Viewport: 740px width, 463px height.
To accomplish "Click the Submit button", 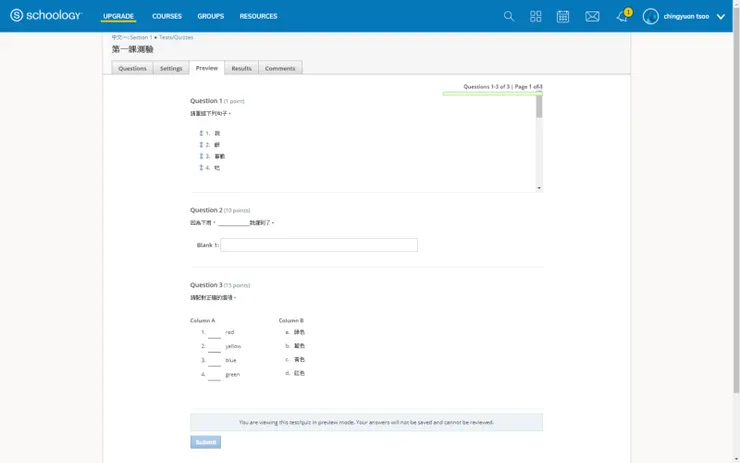I will coord(205,442).
